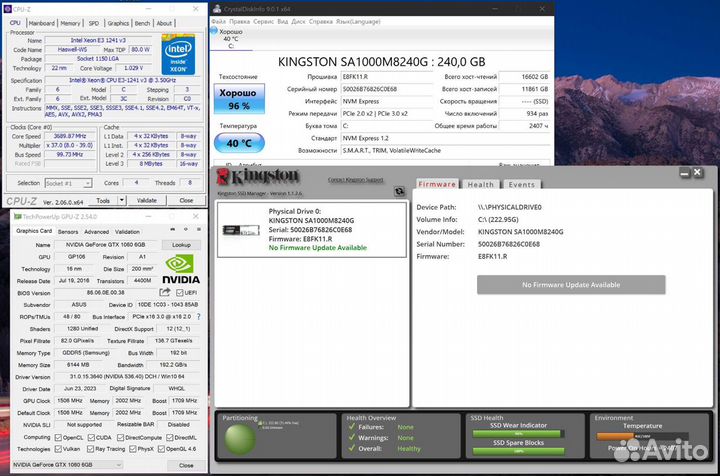The width and height of the screenshot is (720, 476).
Task: Open the Диск menu in CrystalDiskInfo
Action: [298, 22]
